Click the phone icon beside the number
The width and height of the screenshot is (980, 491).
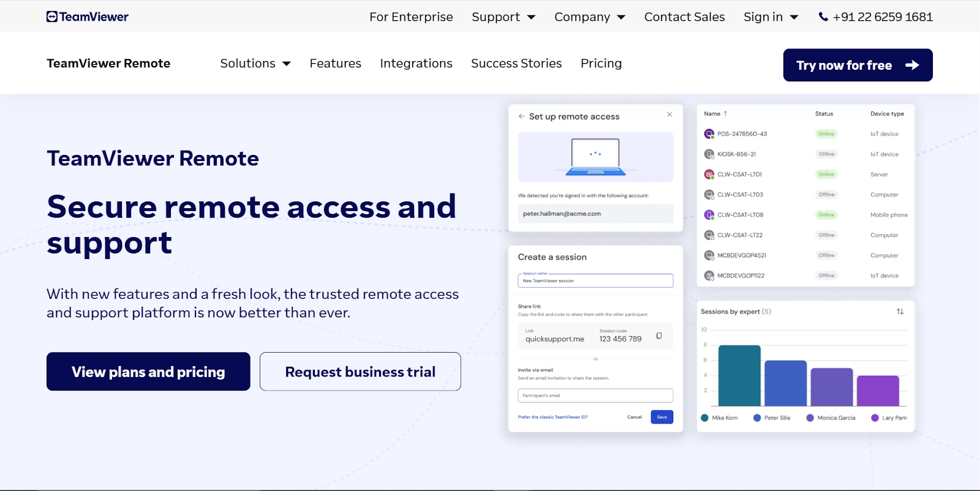[823, 17]
